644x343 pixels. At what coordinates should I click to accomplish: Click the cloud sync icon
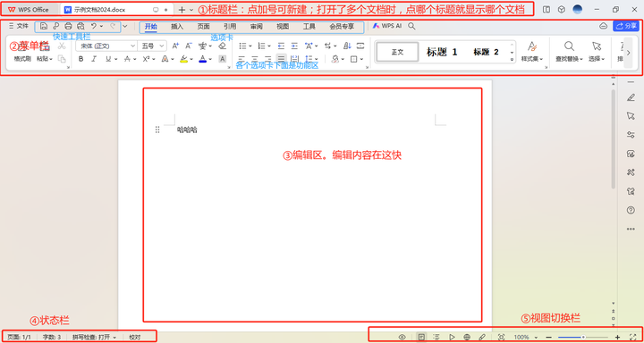(x=604, y=26)
